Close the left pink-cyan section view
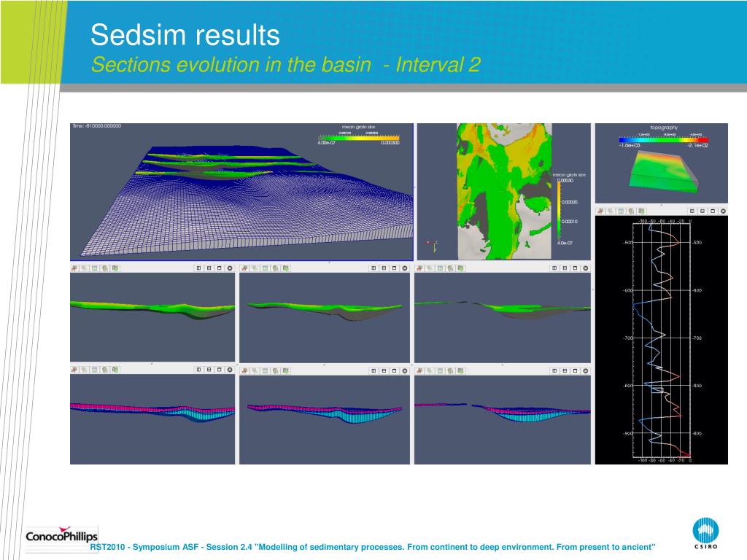Viewport: 747px width, 560px height. (230, 370)
